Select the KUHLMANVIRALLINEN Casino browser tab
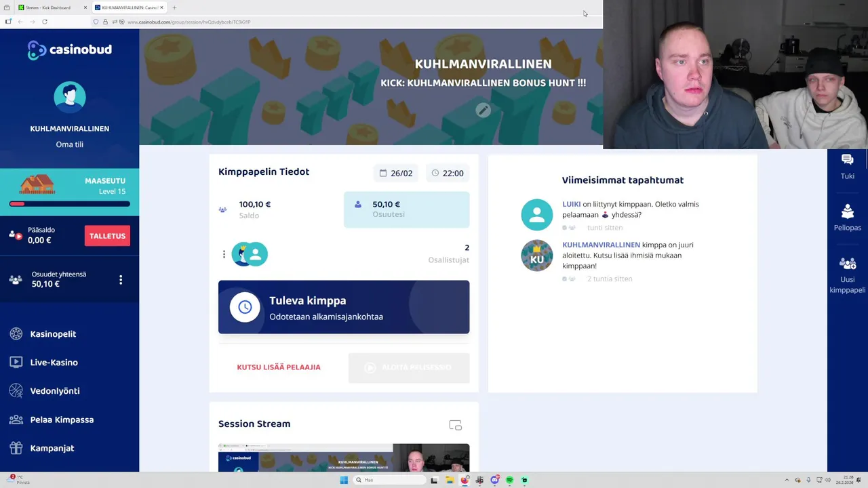This screenshot has height=488, width=868. coord(129,7)
